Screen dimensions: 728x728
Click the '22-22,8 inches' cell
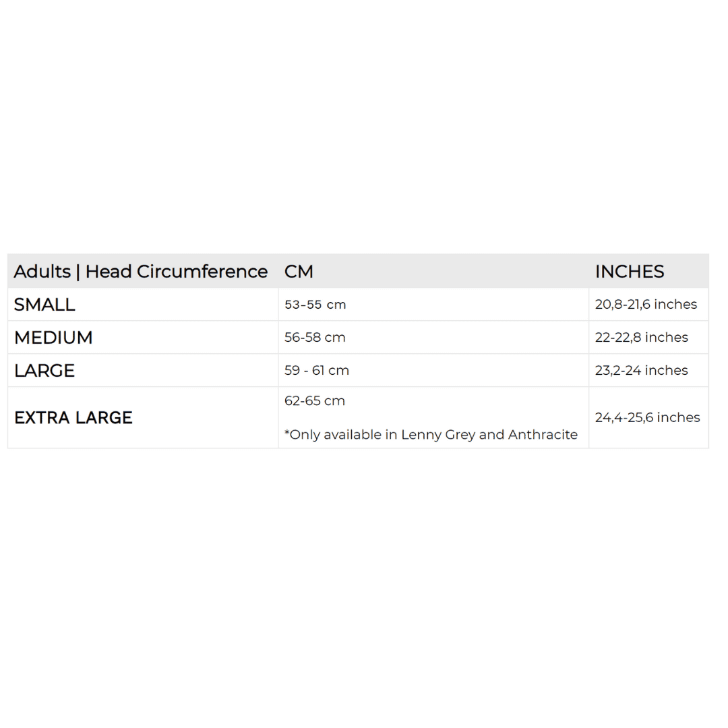(641, 338)
